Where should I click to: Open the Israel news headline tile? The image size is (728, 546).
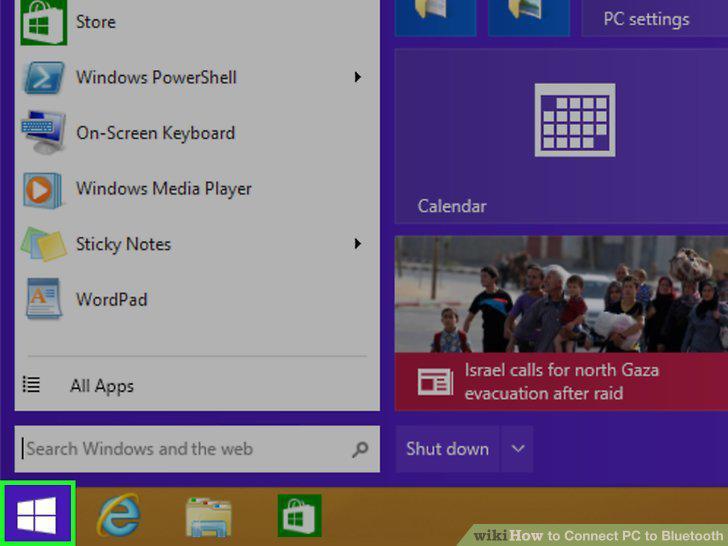point(561,323)
